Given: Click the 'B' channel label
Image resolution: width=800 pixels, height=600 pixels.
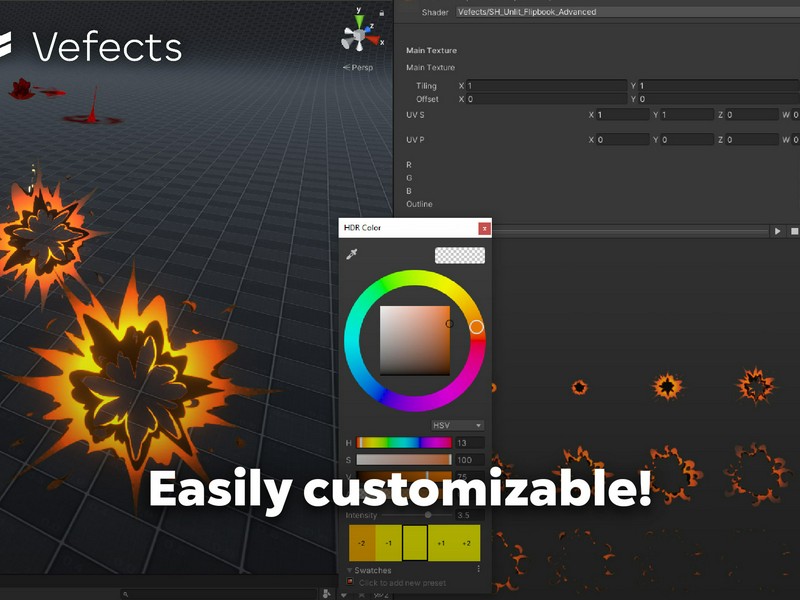Looking at the screenshot, I should click(x=409, y=191).
